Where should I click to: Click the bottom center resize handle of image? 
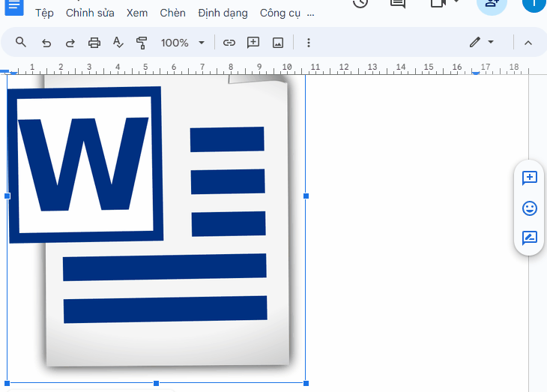click(157, 383)
